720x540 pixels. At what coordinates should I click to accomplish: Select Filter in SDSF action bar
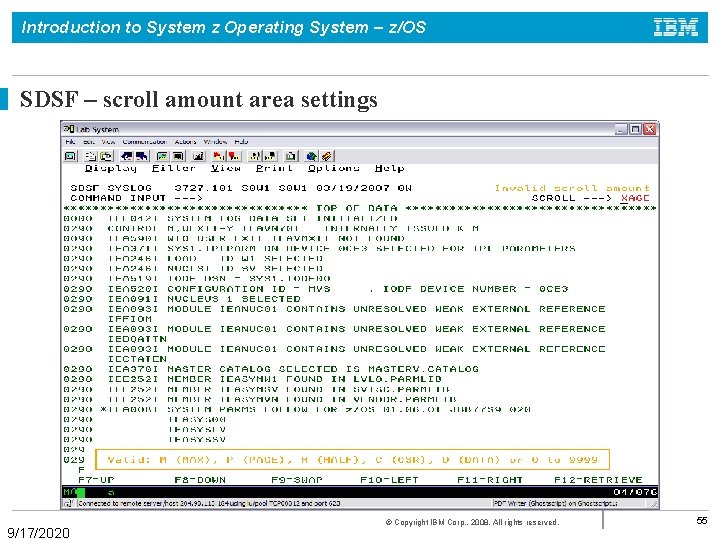(x=174, y=169)
